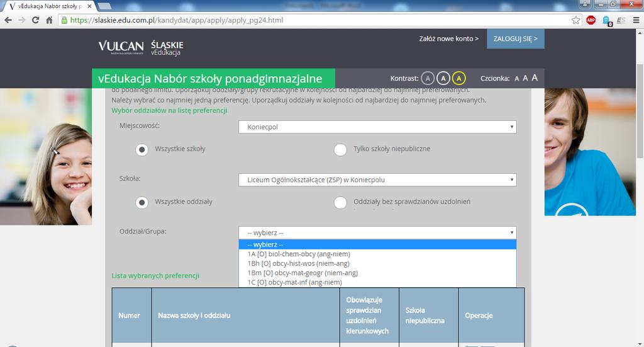Screen dimensions: 644x347
Task: Click Obowiązuje sprawdzian uzdolnień kierunkowych header
Action: tap(369, 316)
